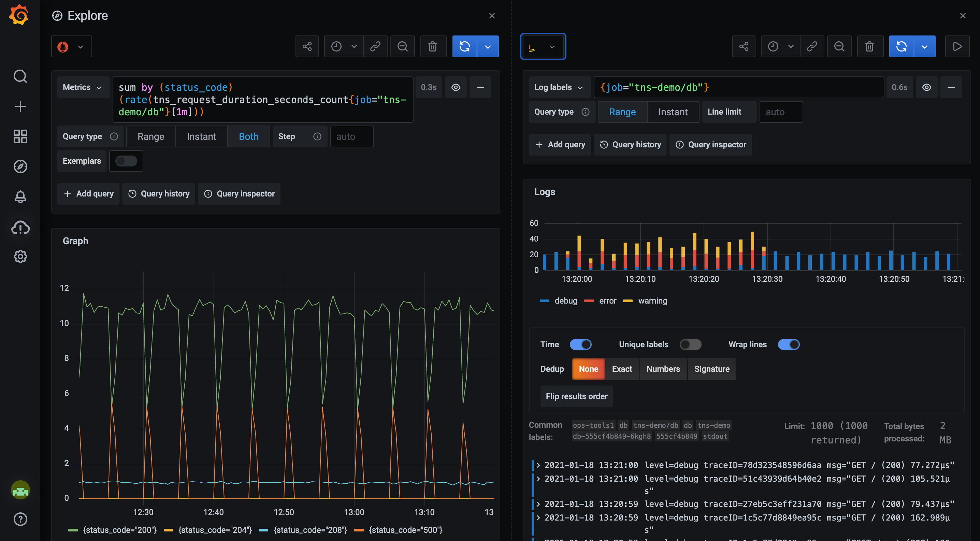Click the Search magnifier in left sidebar
Viewport: 980px width, 541px height.
point(20,76)
